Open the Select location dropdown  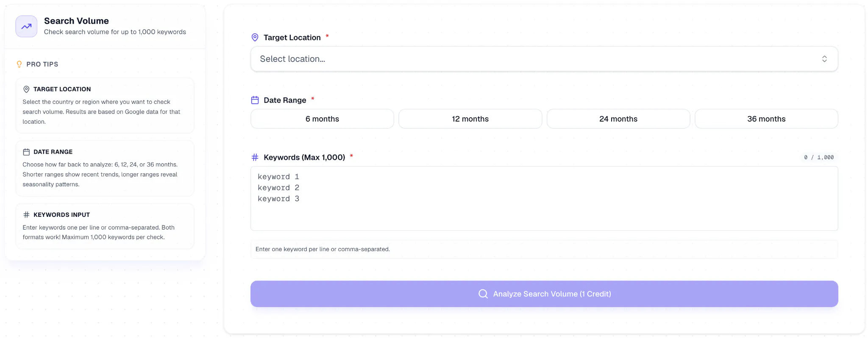(x=544, y=59)
